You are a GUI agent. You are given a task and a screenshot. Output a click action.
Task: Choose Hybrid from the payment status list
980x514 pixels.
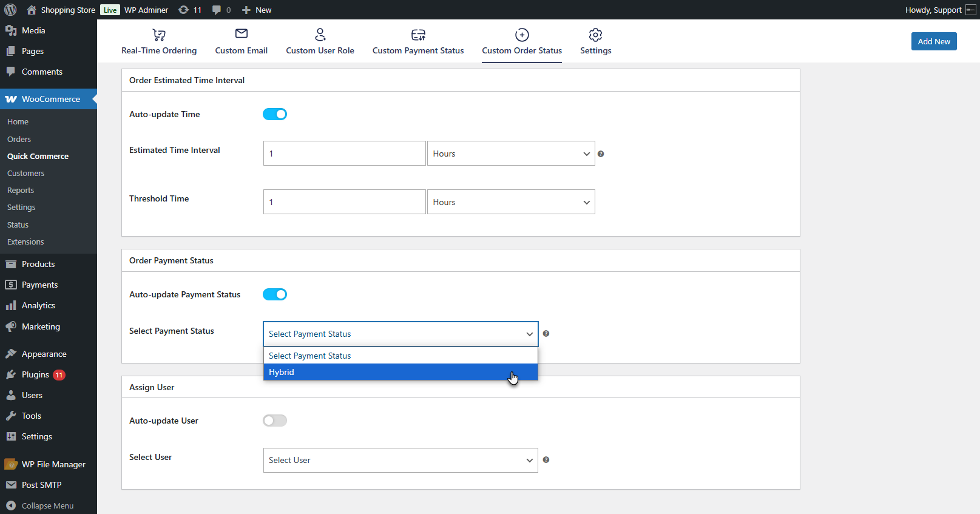(x=400, y=372)
